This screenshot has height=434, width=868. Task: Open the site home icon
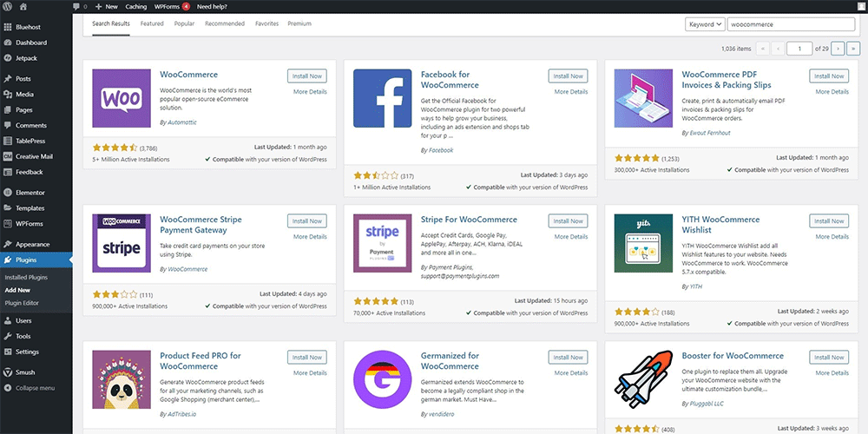(x=26, y=6)
